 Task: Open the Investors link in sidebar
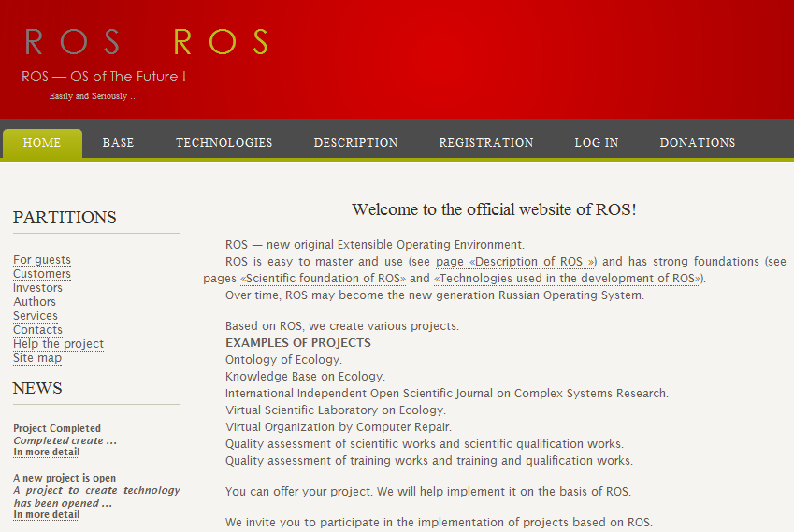37,288
